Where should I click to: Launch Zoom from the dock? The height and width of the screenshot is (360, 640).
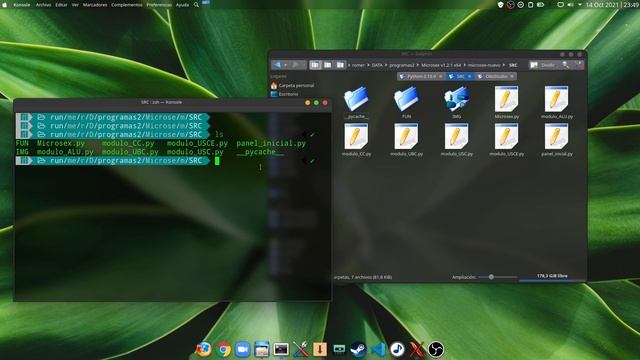pos(242,349)
